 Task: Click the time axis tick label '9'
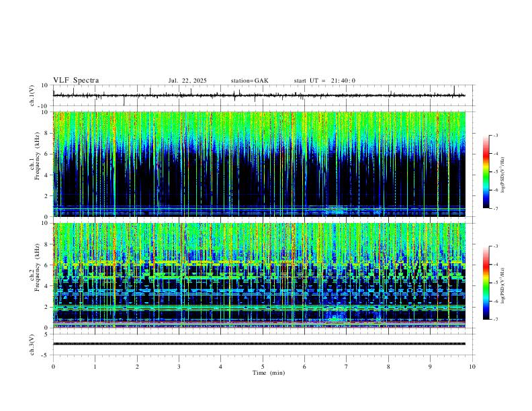pos(430,367)
